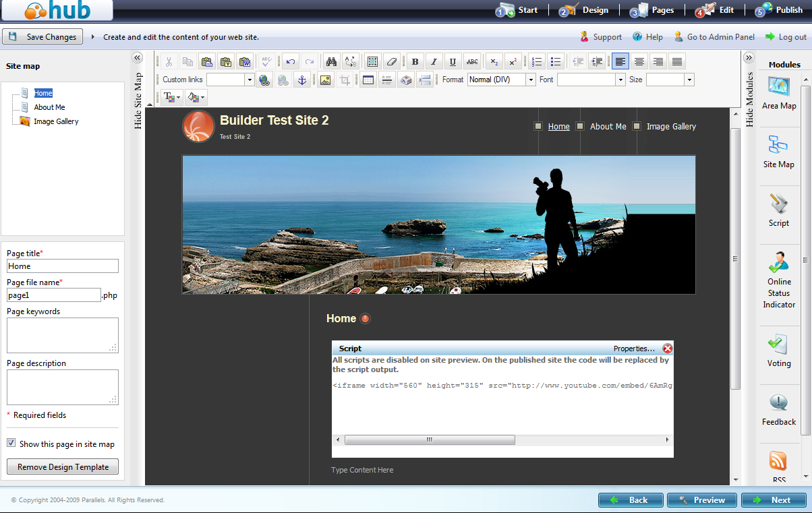Click the italic formatting icon
812x513 pixels.
(x=434, y=61)
